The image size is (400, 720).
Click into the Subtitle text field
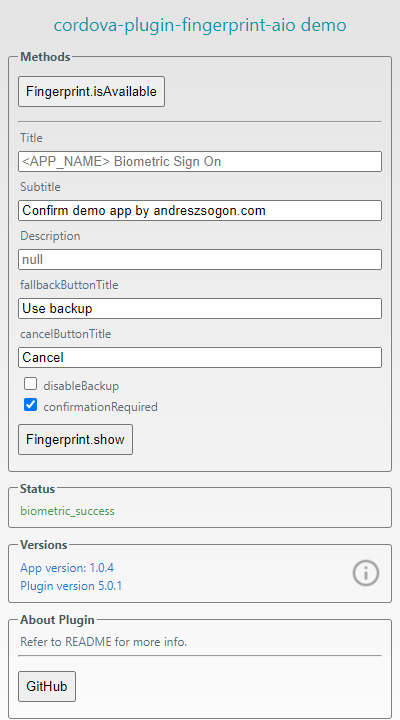200,210
